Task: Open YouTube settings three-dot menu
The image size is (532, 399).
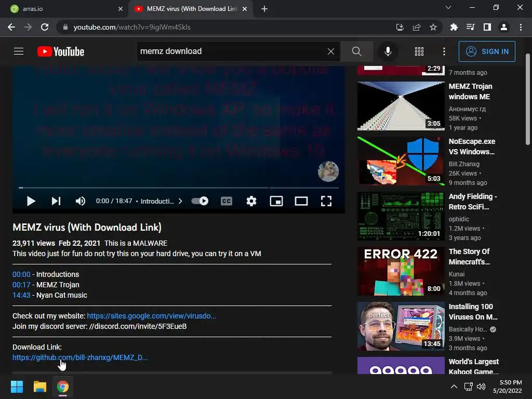Action: [444, 51]
